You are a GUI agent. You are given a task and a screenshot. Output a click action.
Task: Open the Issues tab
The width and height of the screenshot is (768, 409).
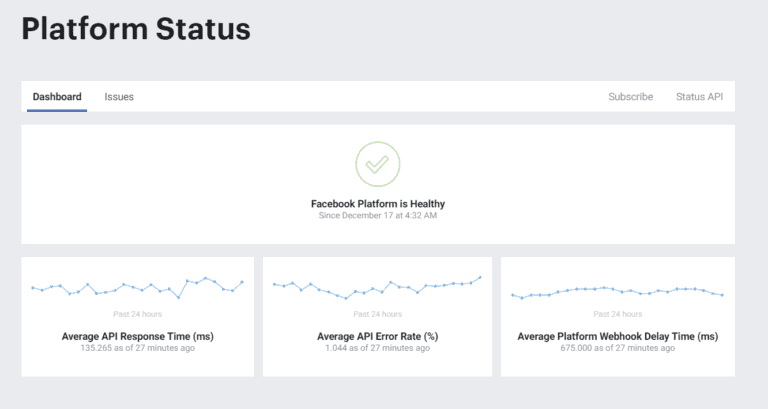119,97
